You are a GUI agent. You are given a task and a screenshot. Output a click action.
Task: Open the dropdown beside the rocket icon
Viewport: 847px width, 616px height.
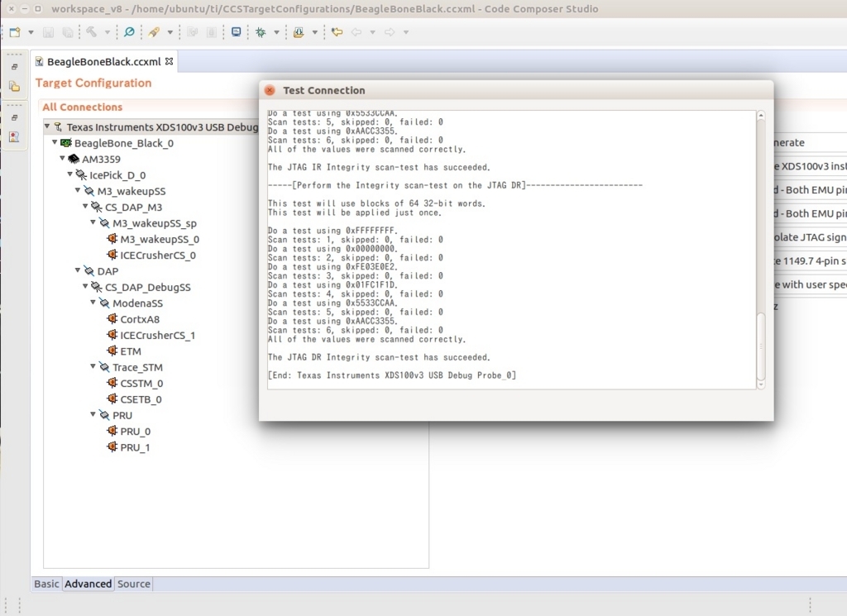pyautogui.click(x=170, y=32)
